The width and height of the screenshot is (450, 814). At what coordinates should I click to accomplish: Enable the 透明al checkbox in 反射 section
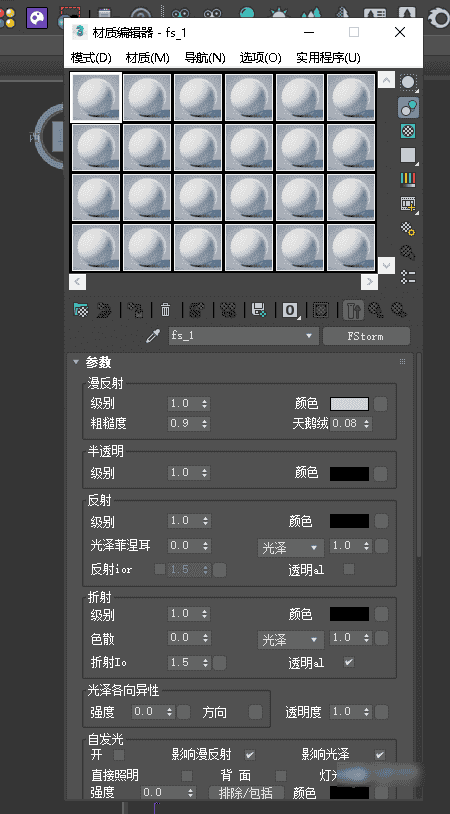(x=349, y=569)
